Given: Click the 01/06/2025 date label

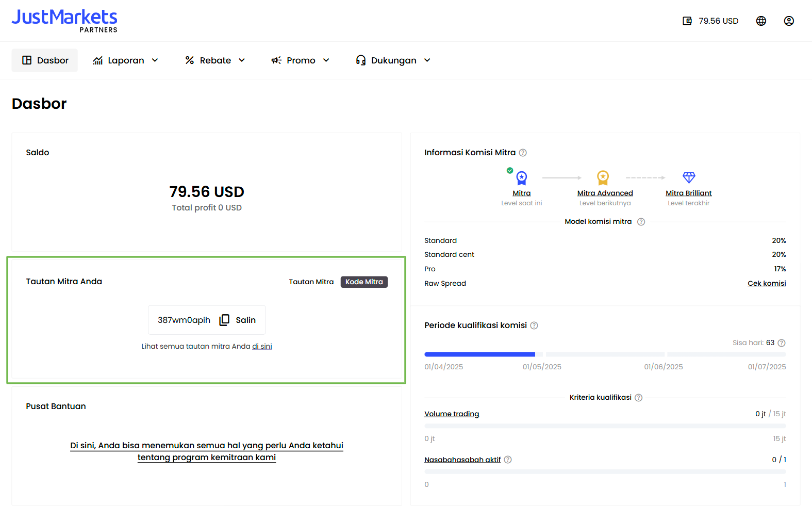Looking at the screenshot, I should tap(664, 367).
